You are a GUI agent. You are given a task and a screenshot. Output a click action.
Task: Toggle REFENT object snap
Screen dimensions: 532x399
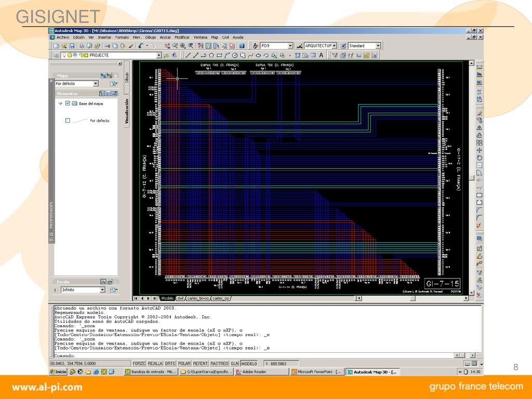[x=200, y=363]
